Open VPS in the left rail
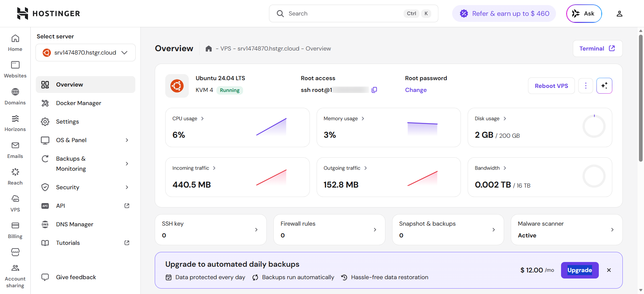This screenshot has width=644, height=294. 15,204
